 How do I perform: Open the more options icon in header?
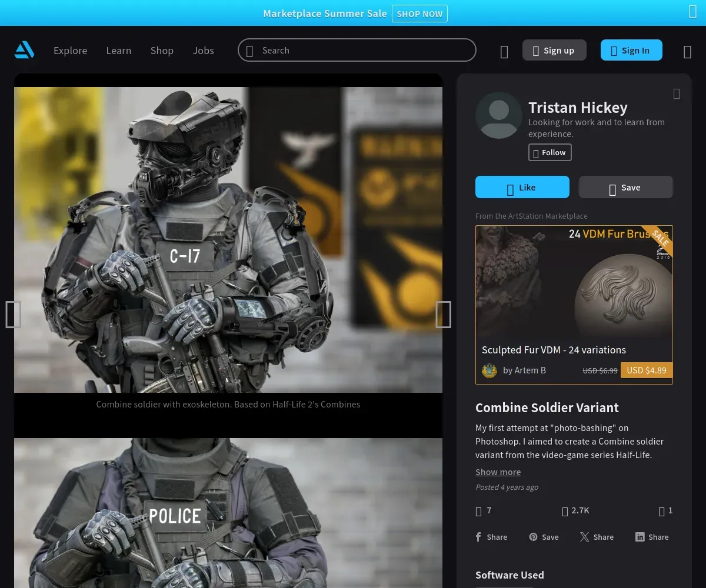687,52
